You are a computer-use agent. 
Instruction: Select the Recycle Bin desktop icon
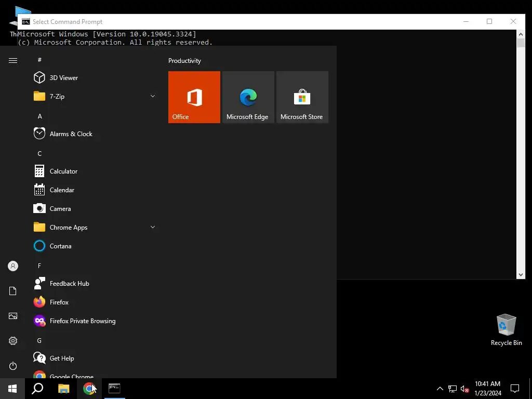506,330
